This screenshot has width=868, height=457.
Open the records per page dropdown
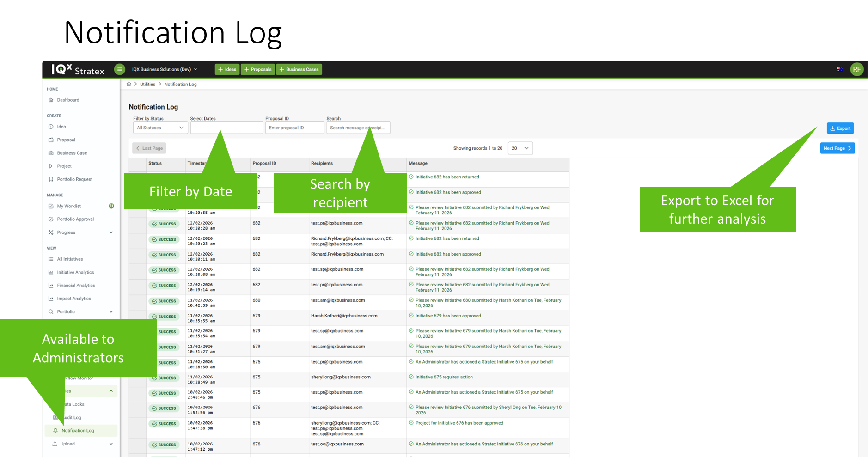pos(520,148)
